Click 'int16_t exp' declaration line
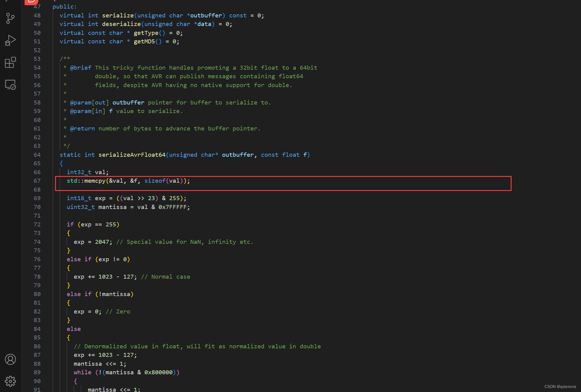The height and width of the screenshot is (392, 581). 126,198
